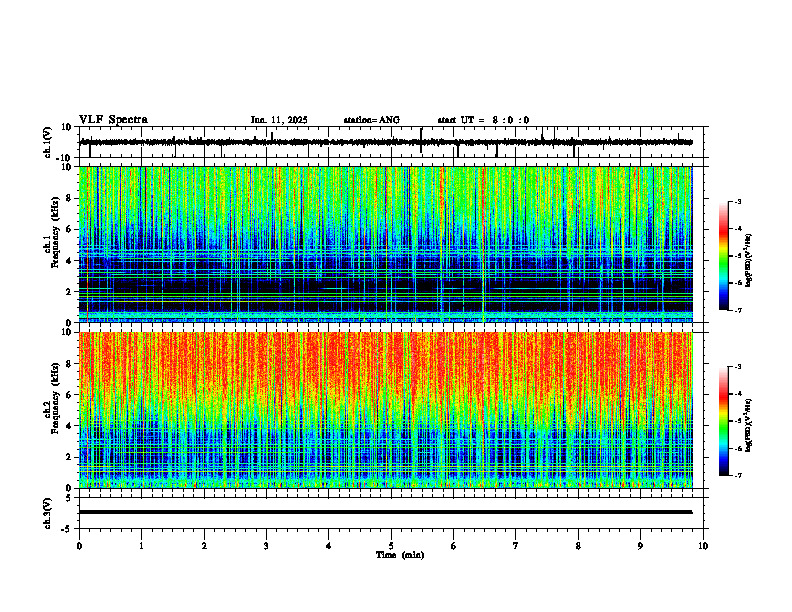Click time axis tick label "0"
The width and height of the screenshot is (792, 612).
[x=79, y=546]
